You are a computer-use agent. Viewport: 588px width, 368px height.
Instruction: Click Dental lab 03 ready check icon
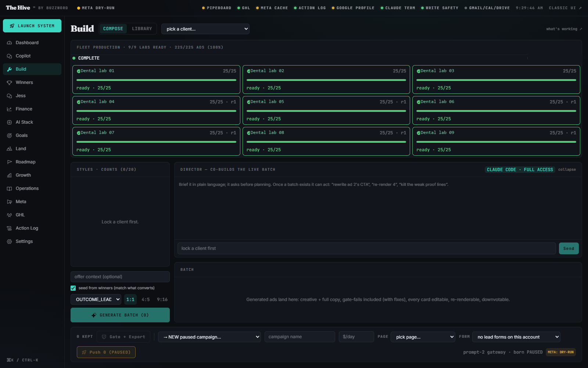tap(418, 71)
